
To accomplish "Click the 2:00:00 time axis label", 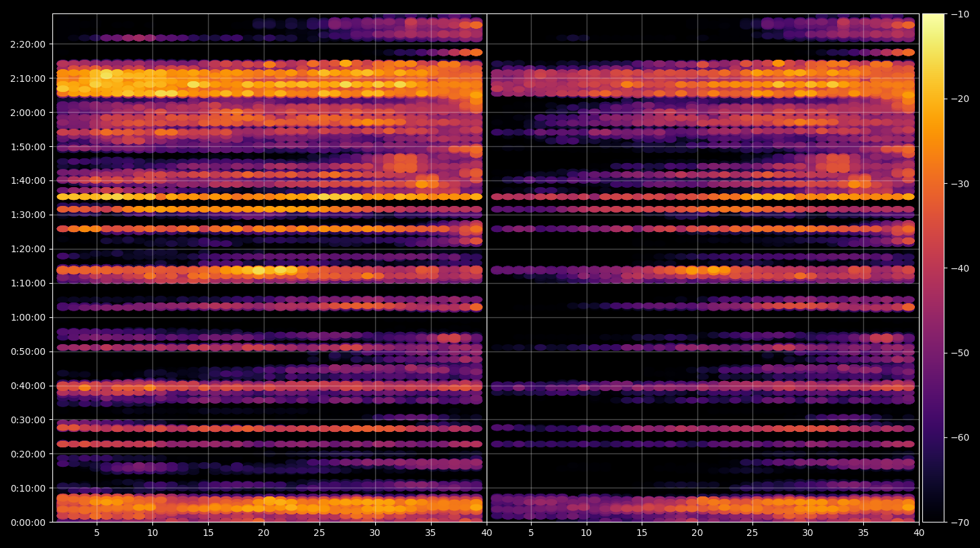I will [28, 113].
